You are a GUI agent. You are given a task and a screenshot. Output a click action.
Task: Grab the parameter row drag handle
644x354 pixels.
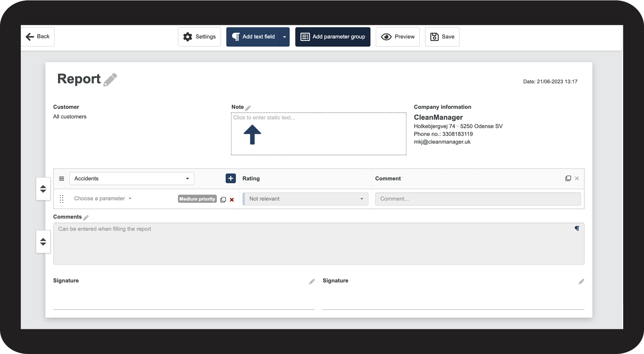[62, 199]
